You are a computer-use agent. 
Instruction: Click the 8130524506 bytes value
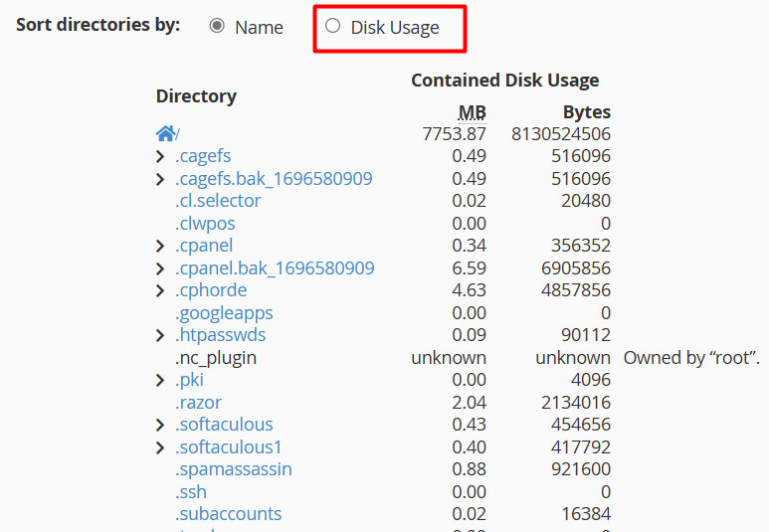click(561, 134)
